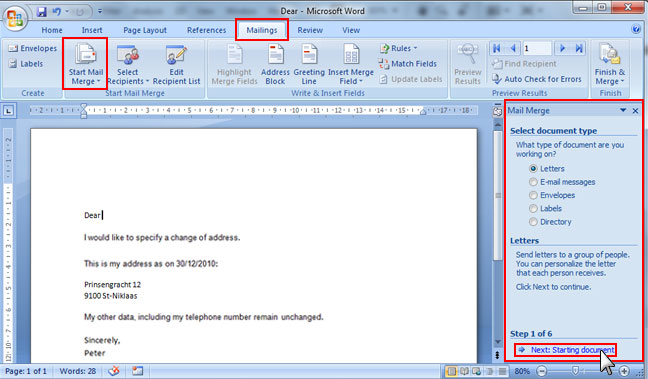
Task: Click Auto Check for Errors
Action: point(536,79)
